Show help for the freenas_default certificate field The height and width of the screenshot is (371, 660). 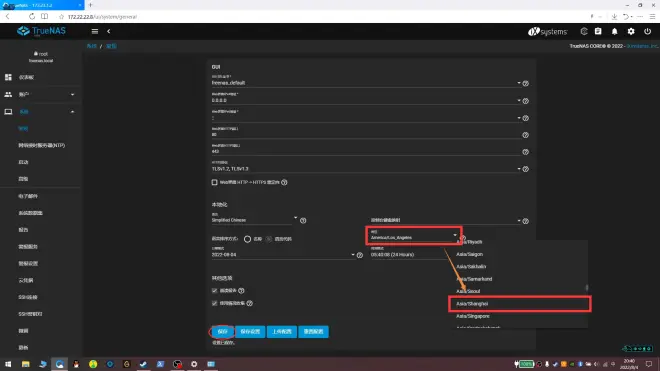click(525, 83)
